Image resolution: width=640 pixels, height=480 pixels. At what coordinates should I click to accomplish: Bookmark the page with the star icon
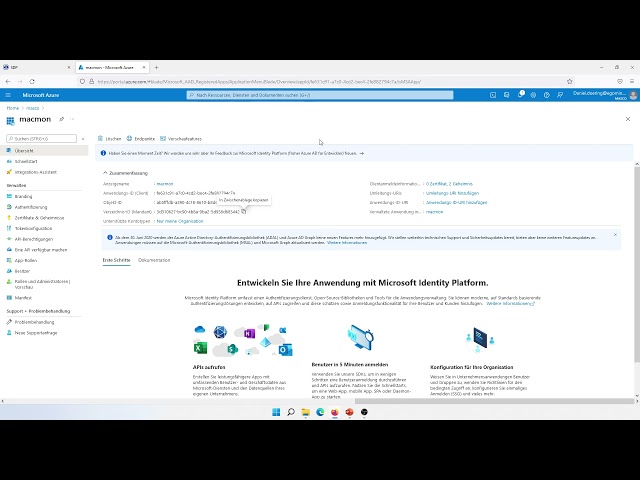570,82
